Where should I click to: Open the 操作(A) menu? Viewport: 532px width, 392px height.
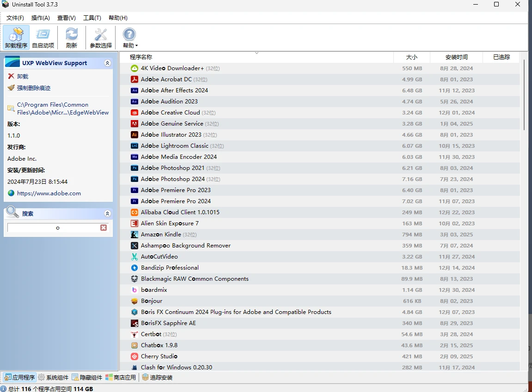tap(40, 18)
